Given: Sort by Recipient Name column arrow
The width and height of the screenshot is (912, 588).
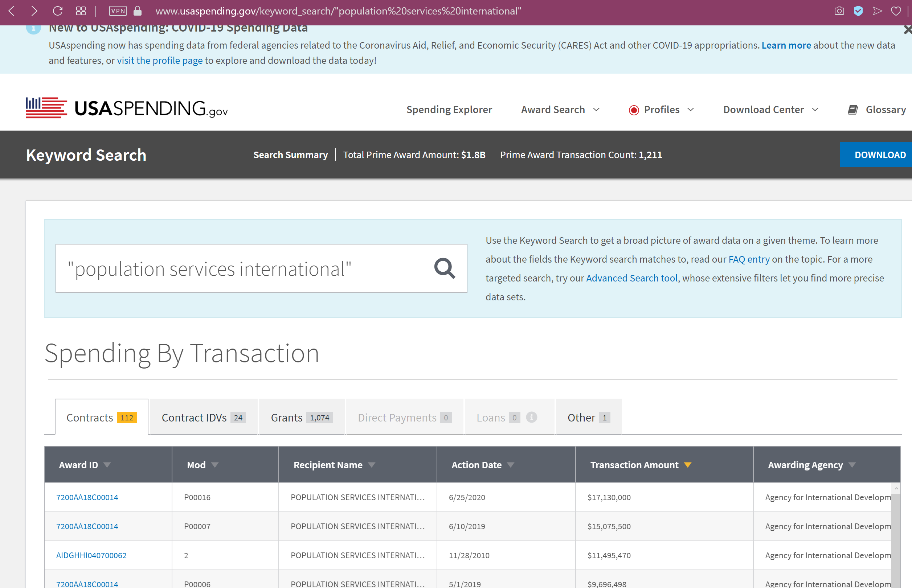Looking at the screenshot, I should click(x=372, y=465).
